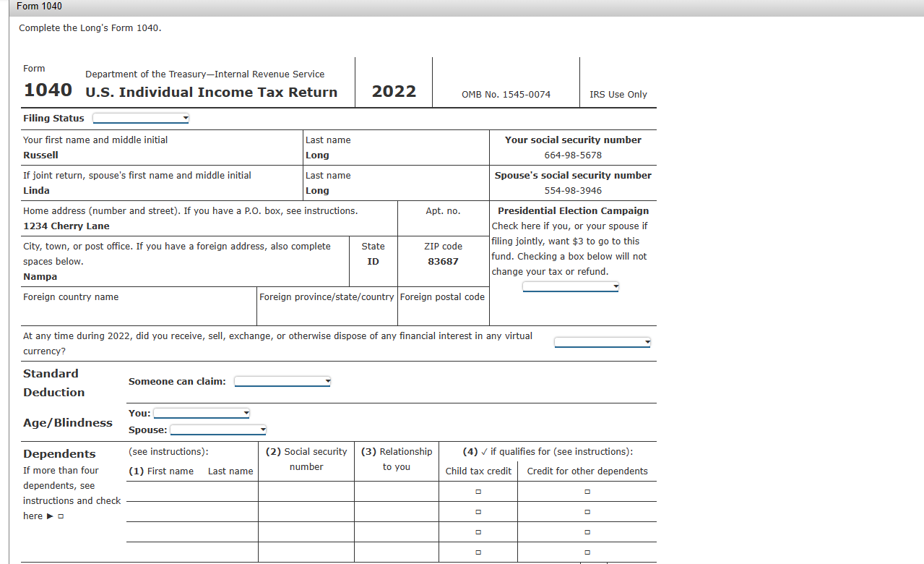Click the 'Standard Deduction' section heading
Viewport: 924px width, 564px height.
(x=53, y=383)
